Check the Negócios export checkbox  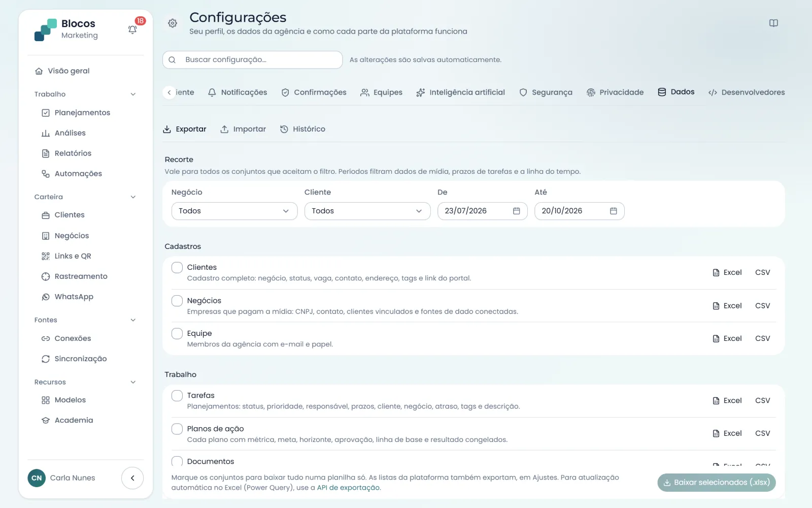[x=177, y=301]
